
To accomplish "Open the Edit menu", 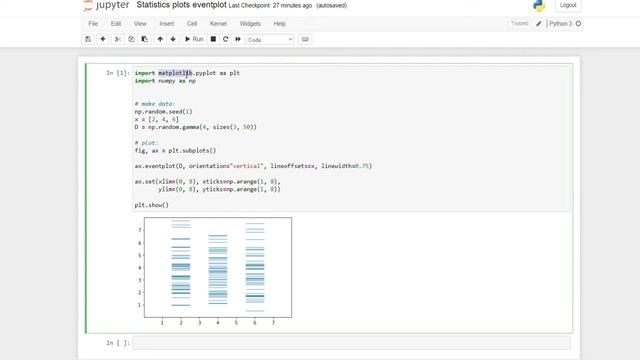I will click(x=116, y=24).
